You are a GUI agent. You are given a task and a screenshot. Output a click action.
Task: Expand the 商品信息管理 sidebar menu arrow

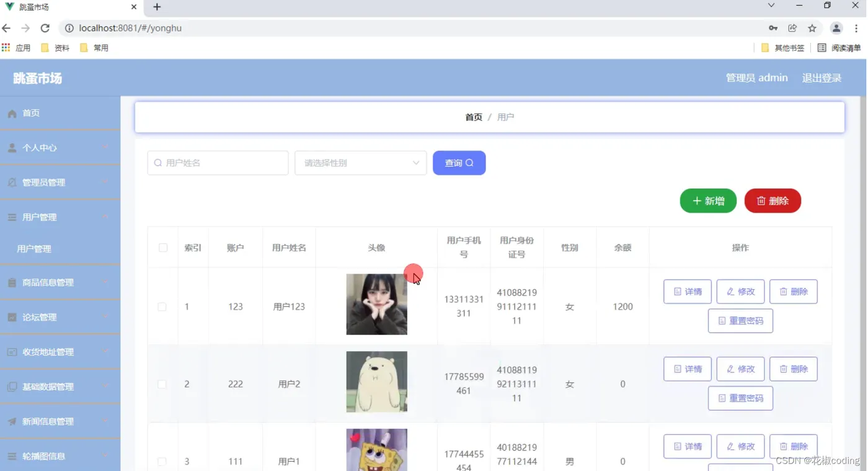(x=105, y=282)
